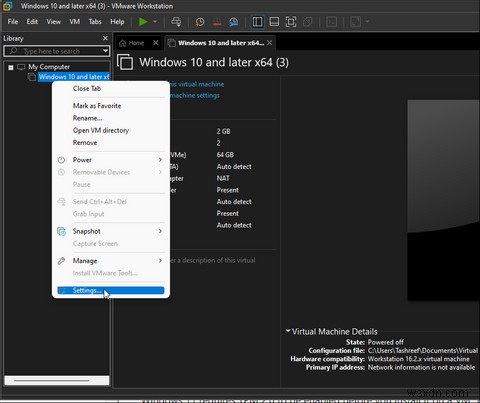Click the Send Ctrl+Alt+Del toolbar icon
This screenshot has width=480, height=403.
click(176, 22)
